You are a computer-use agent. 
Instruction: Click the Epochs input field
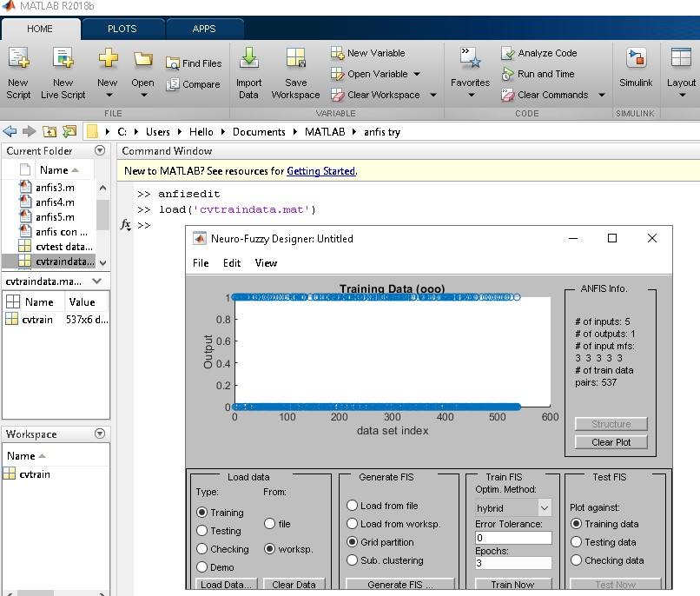(513, 563)
